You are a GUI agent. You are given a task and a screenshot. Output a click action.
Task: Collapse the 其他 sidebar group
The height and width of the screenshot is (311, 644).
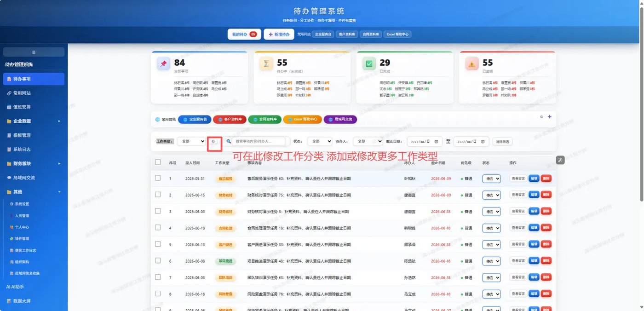point(34,192)
